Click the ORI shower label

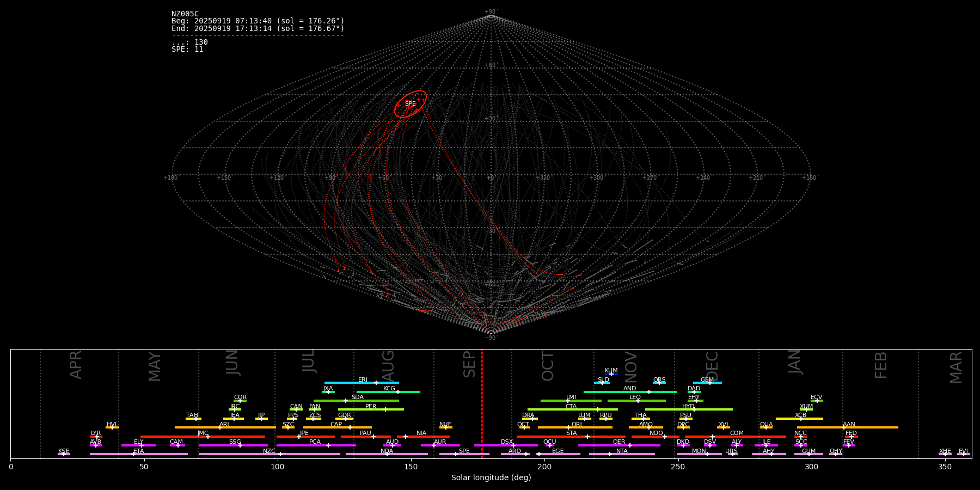coord(577,424)
